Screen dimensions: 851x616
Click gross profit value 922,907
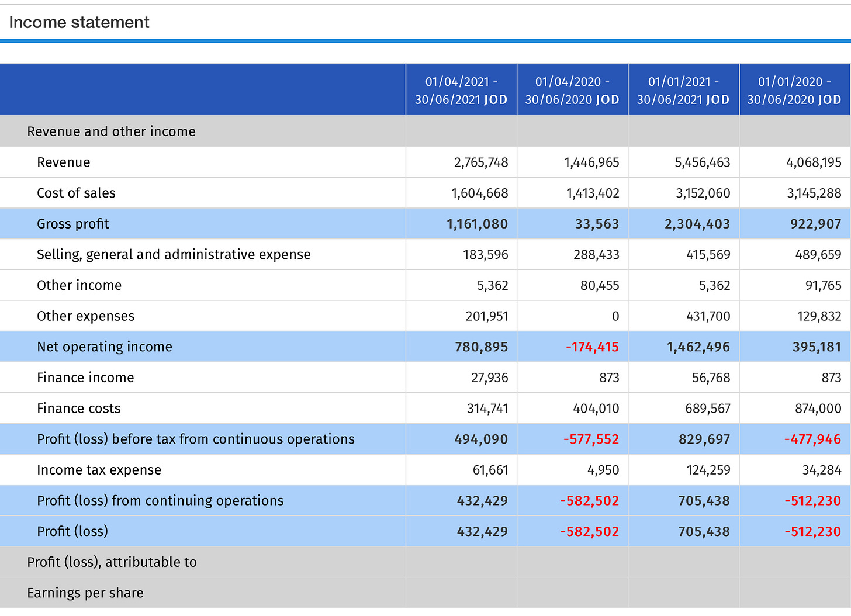[816, 224]
